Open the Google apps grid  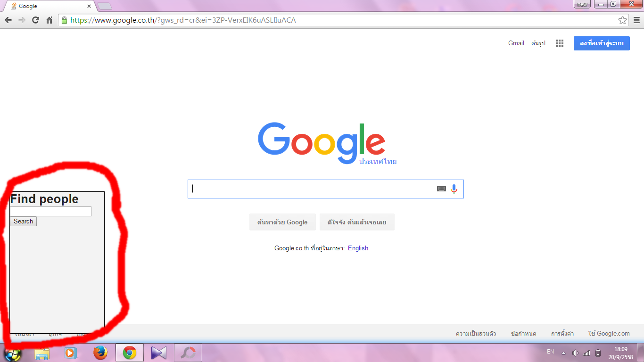click(x=560, y=43)
